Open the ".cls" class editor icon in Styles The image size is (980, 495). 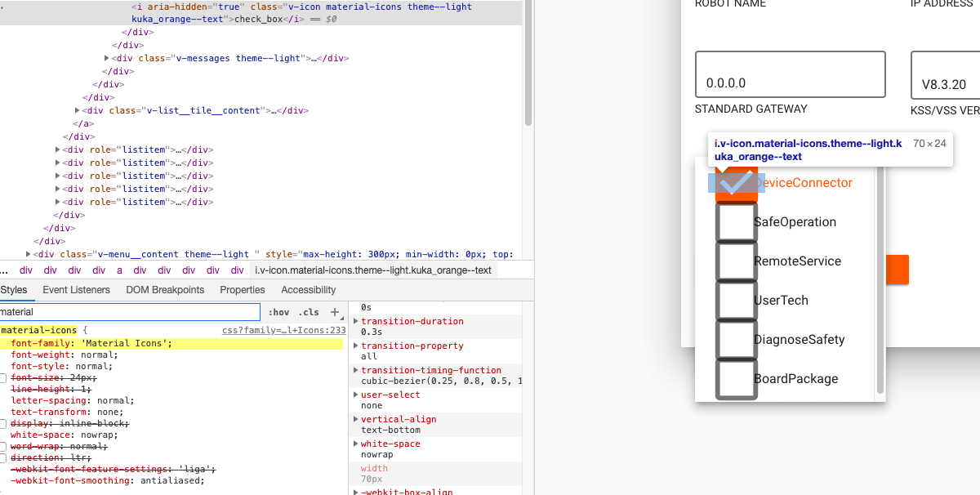[x=309, y=312]
